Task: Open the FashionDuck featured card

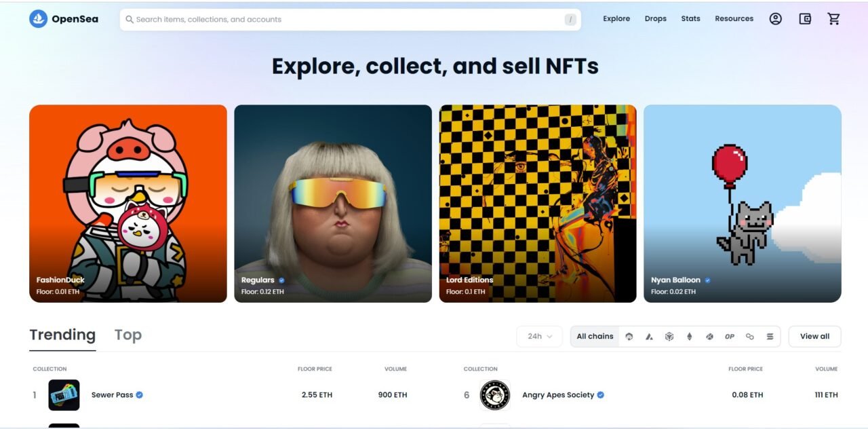Action: [128, 204]
